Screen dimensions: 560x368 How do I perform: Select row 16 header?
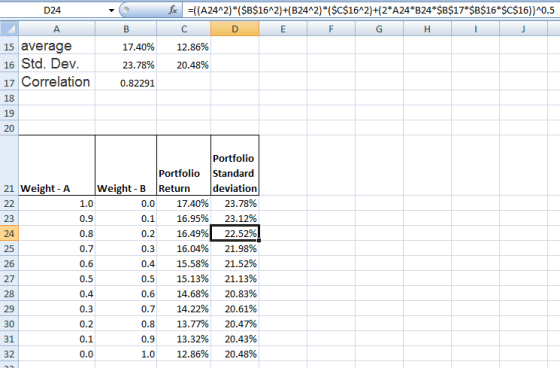[x=9, y=64]
